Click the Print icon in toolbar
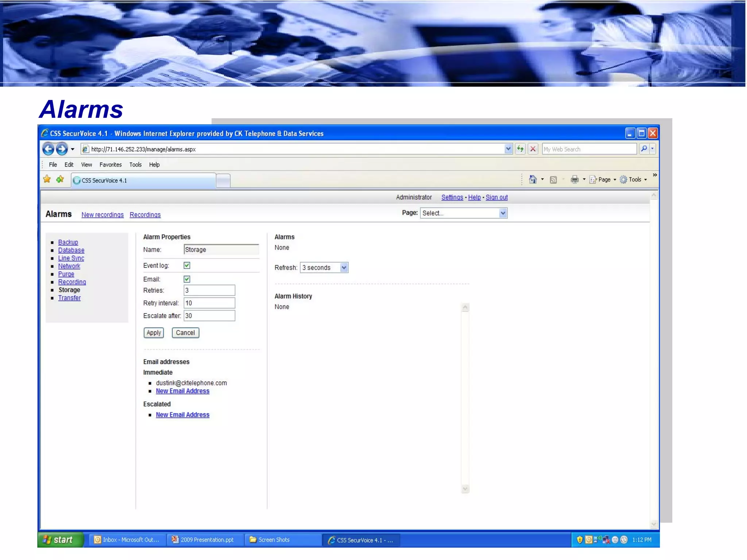 [574, 179]
